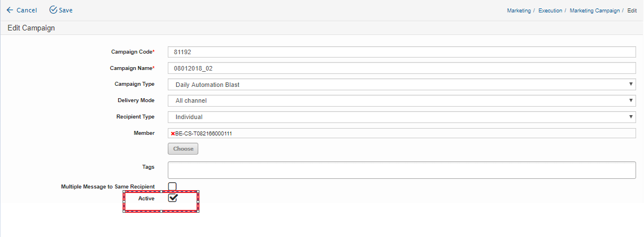644x237 pixels.
Task: Open the Campaign Type dropdown
Action: (402, 85)
